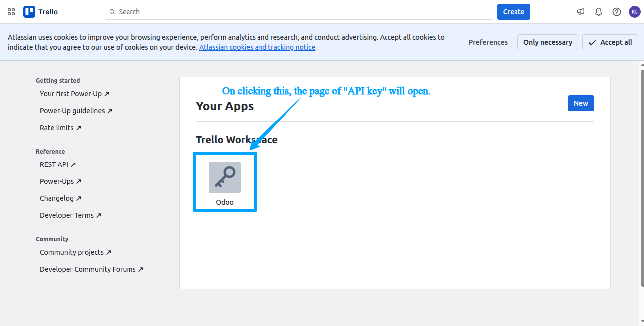Viewport: 644px width, 326px height.
Task: Open Developer Community Forums link
Action: point(92,269)
